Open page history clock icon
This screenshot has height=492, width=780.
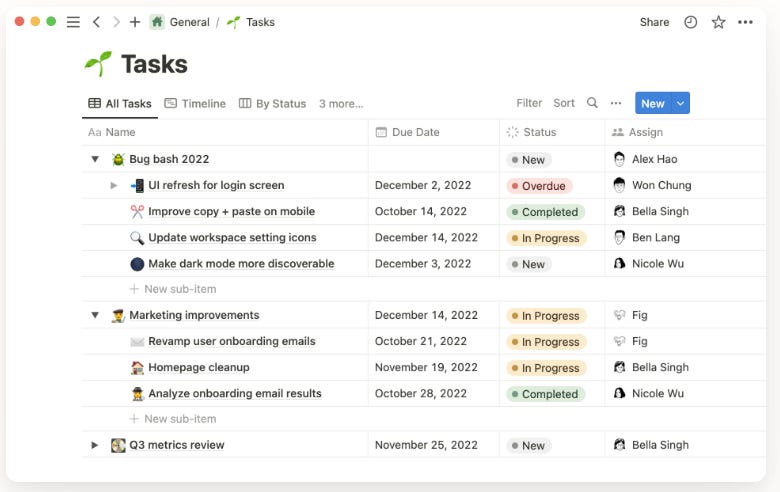690,22
